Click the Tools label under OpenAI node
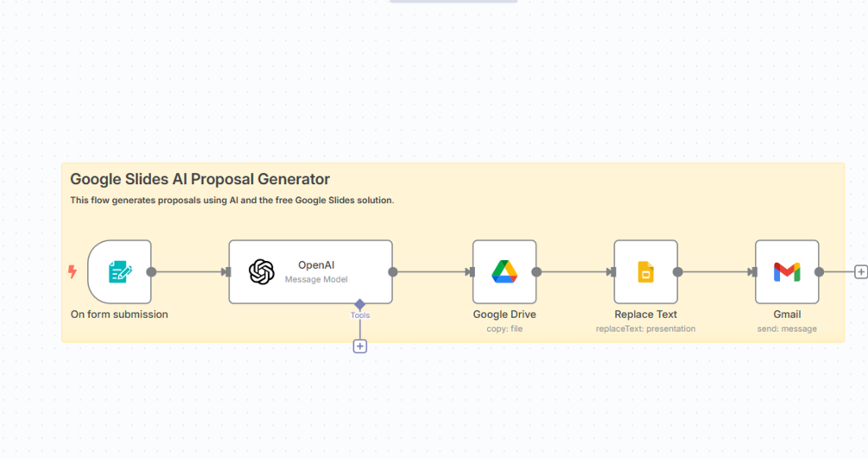Viewport: 868px width, 459px height. pos(360,316)
